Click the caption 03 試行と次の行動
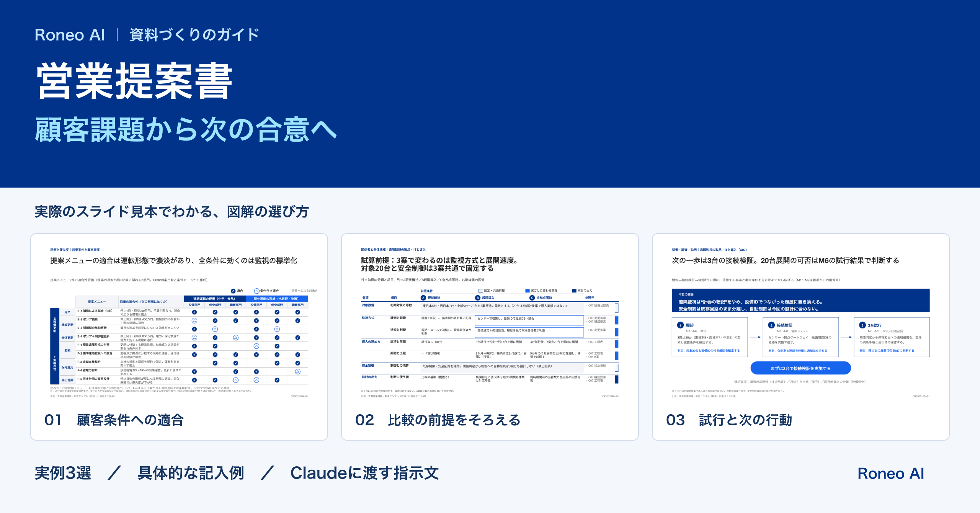 729,420
